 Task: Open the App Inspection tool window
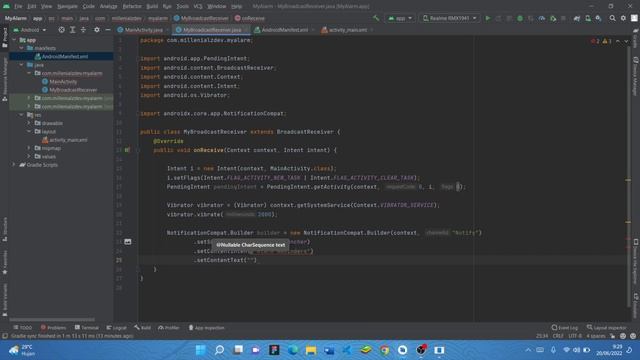pos(207,328)
